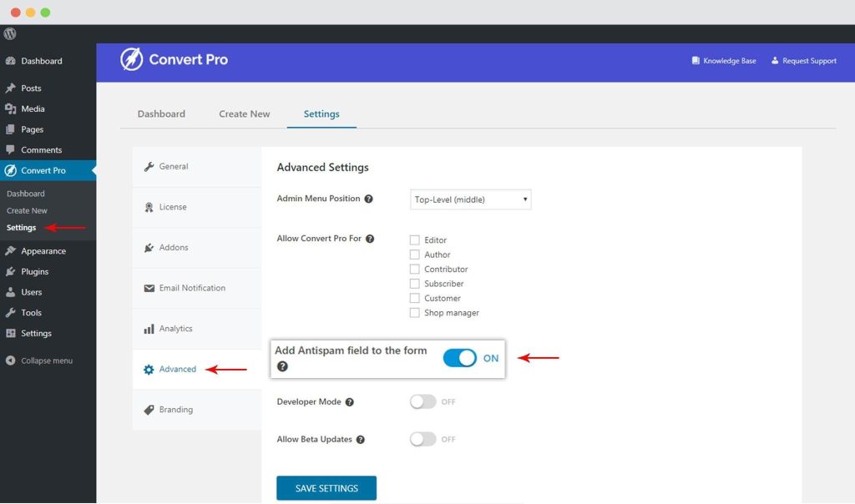Screen dimensions: 855x504
Task: Click the License badge icon
Action: [149, 207]
